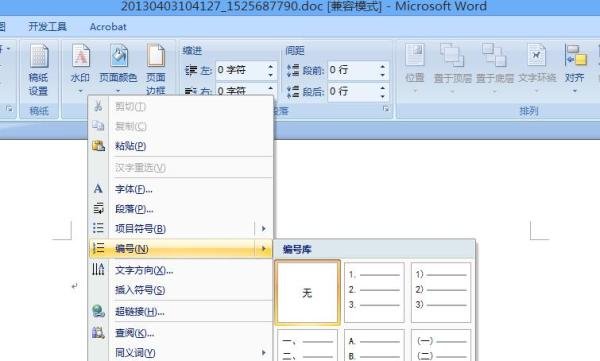The image size is (600, 361).
Task: Click the copy icon beside 复制(C)
Action: click(98, 126)
